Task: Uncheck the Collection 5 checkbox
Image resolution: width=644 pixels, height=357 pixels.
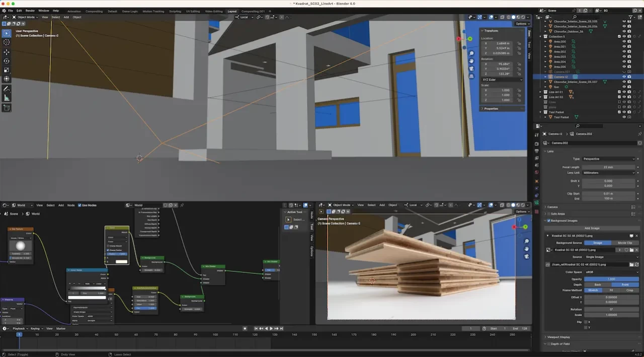Action: (619, 36)
